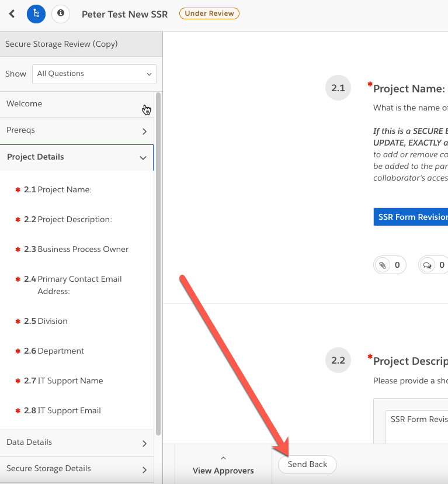Jump to 2.7 IT Support Name

63,381
